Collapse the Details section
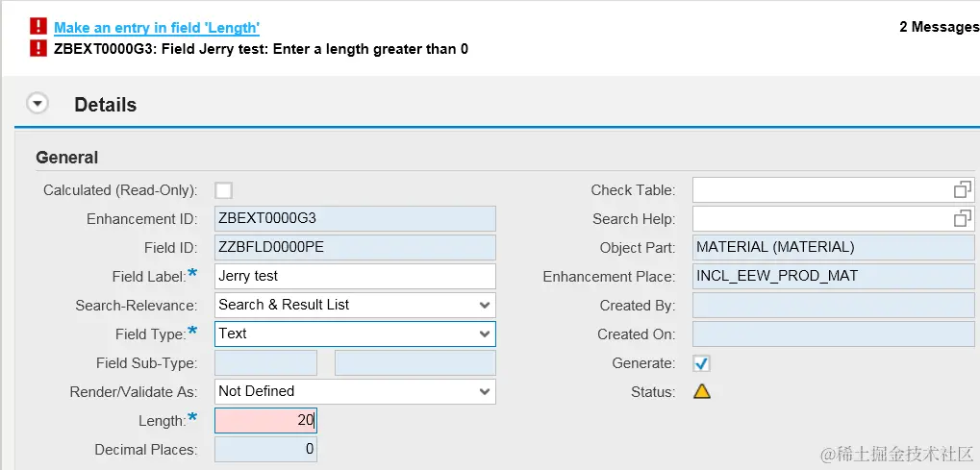Image resolution: width=980 pixels, height=470 pixels. pyautogui.click(x=38, y=103)
